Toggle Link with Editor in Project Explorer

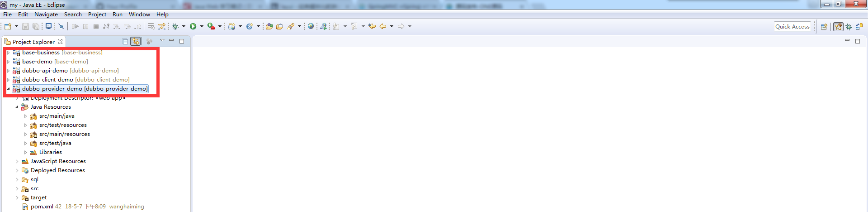pos(136,42)
